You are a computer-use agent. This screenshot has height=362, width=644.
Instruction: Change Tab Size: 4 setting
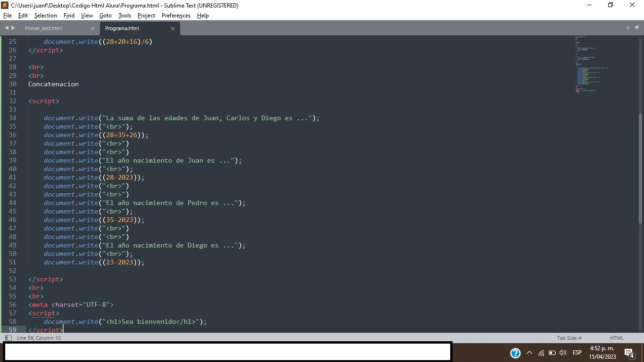pos(569,338)
